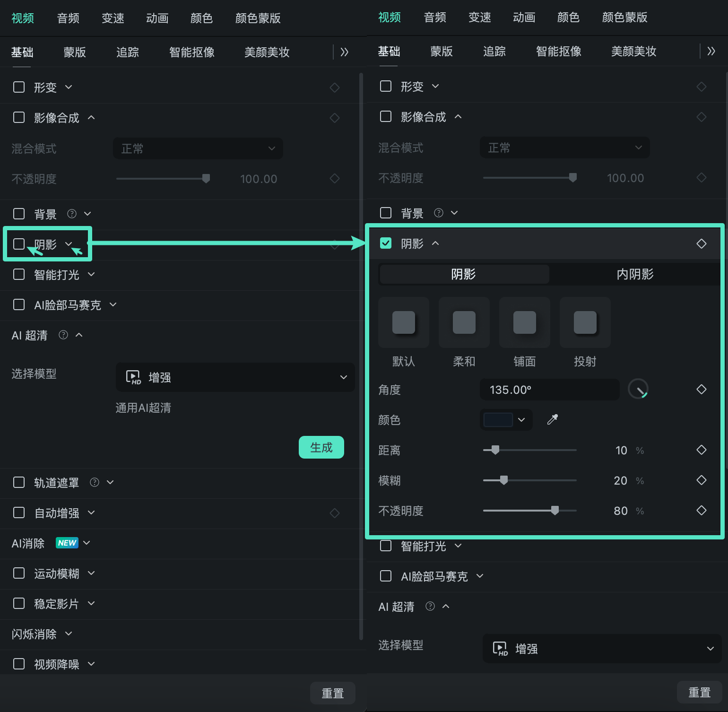Screen dimensions: 728x712
Task: Click the 影像合成 keyframe diamond in right panel
Action: click(702, 117)
